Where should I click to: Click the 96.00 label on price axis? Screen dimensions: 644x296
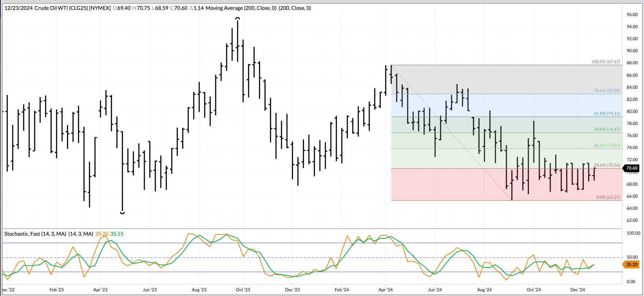point(632,15)
